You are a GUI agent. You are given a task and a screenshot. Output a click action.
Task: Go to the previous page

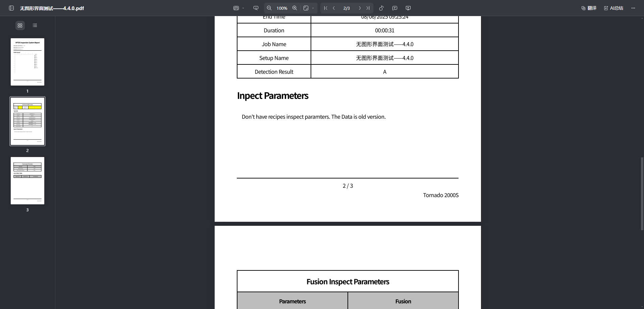tap(334, 8)
